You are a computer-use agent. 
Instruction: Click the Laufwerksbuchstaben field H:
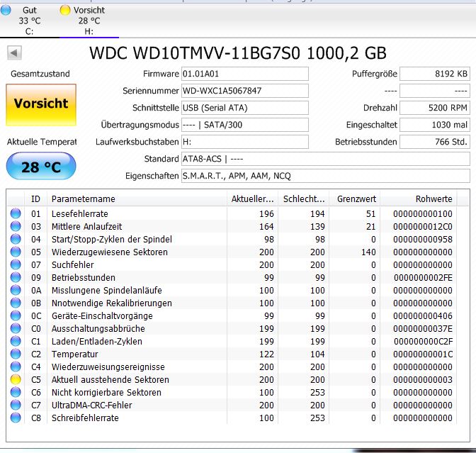[x=244, y=142]
